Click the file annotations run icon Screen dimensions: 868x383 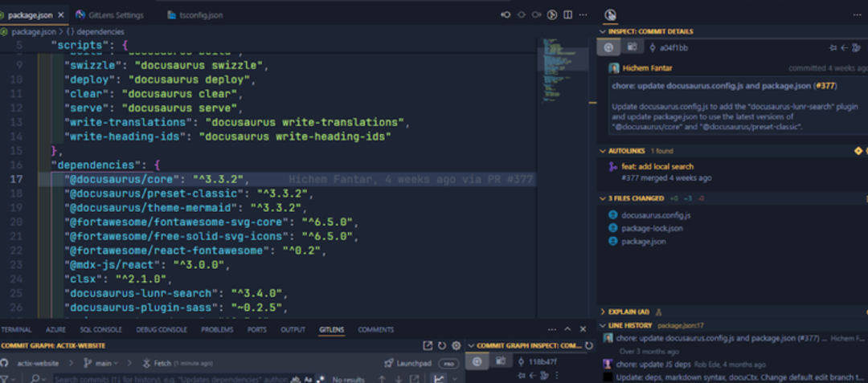point(552,15)
